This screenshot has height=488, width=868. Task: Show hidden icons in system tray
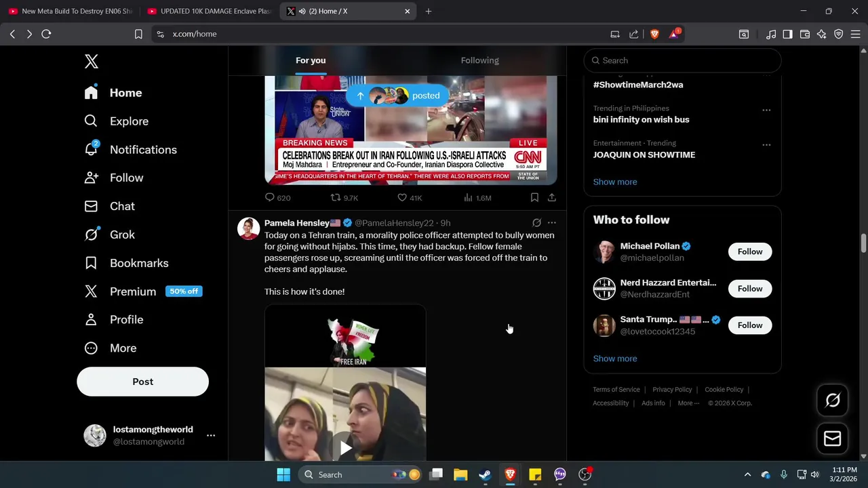click(747, 474)
